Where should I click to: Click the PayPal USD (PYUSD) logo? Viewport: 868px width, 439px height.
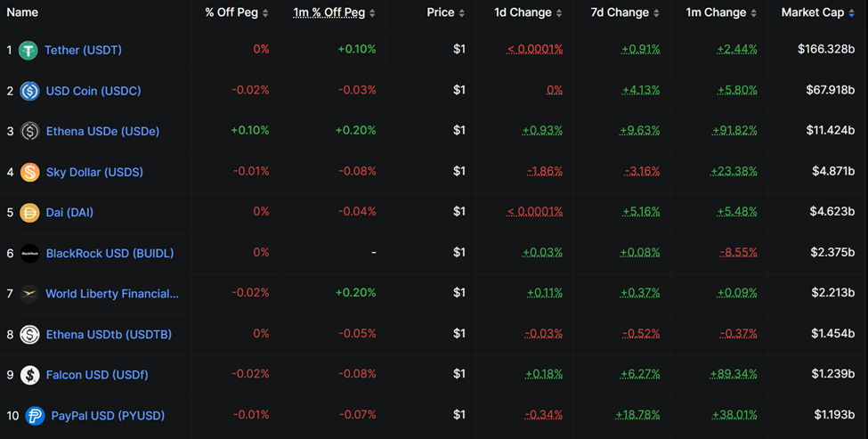point(35,416)
